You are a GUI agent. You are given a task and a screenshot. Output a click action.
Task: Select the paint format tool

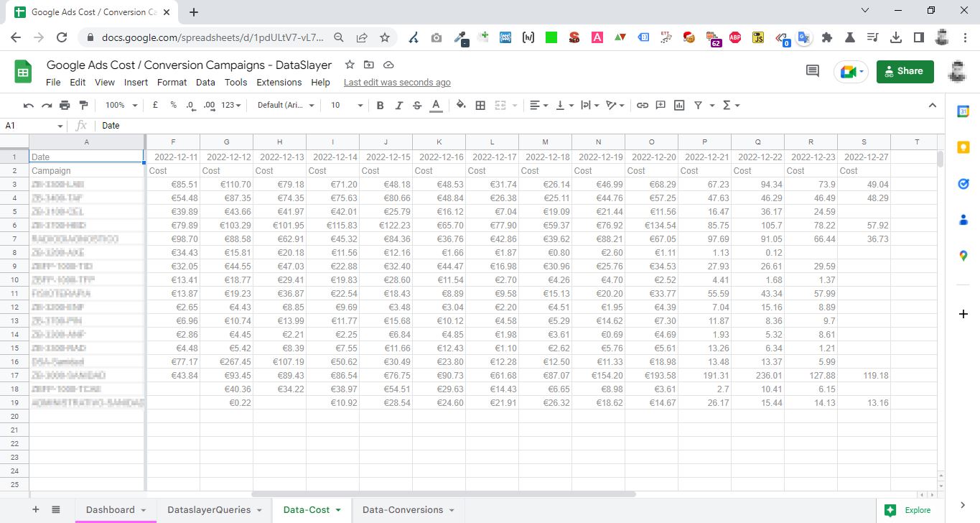[83, 105]
